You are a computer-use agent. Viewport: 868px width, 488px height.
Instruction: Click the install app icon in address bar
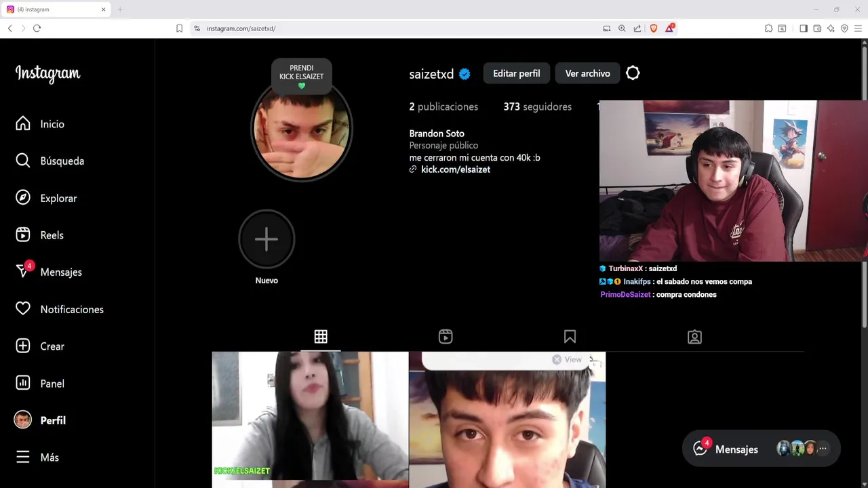click(x=606, y=28)
